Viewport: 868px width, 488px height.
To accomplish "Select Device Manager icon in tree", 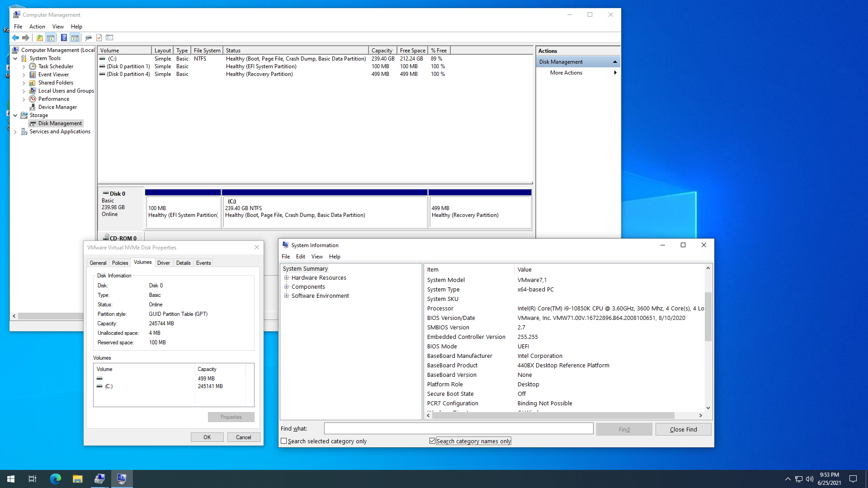I will (33, 107).
